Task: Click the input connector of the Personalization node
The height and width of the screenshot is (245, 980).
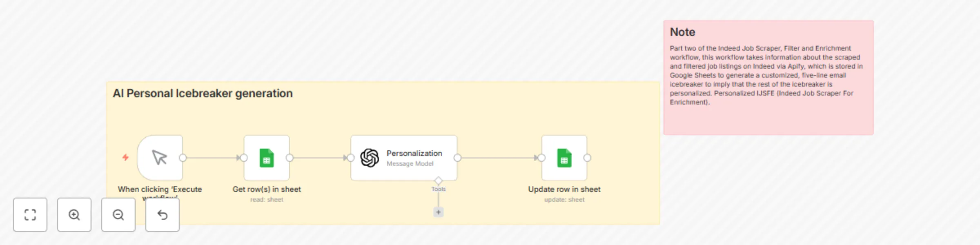Action: [x=350, y=157]
